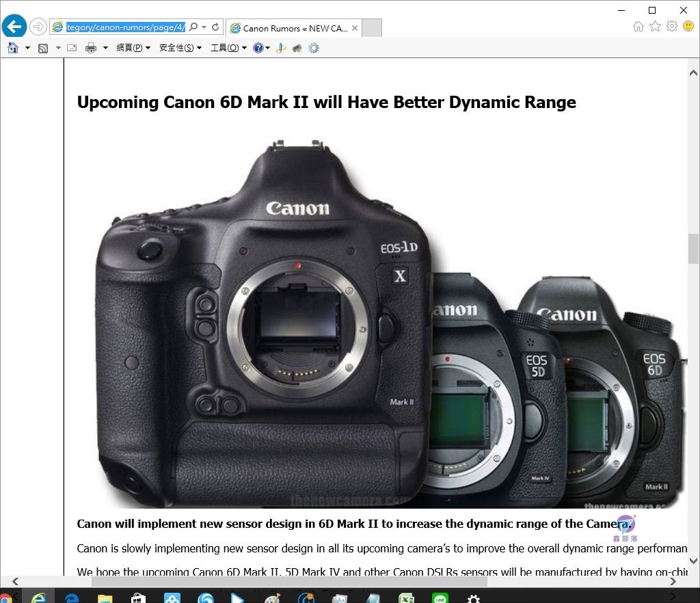Open Microsoft Store from the taskbar
The height and width of the screenshot is (603, 700).
click(138, 598)
